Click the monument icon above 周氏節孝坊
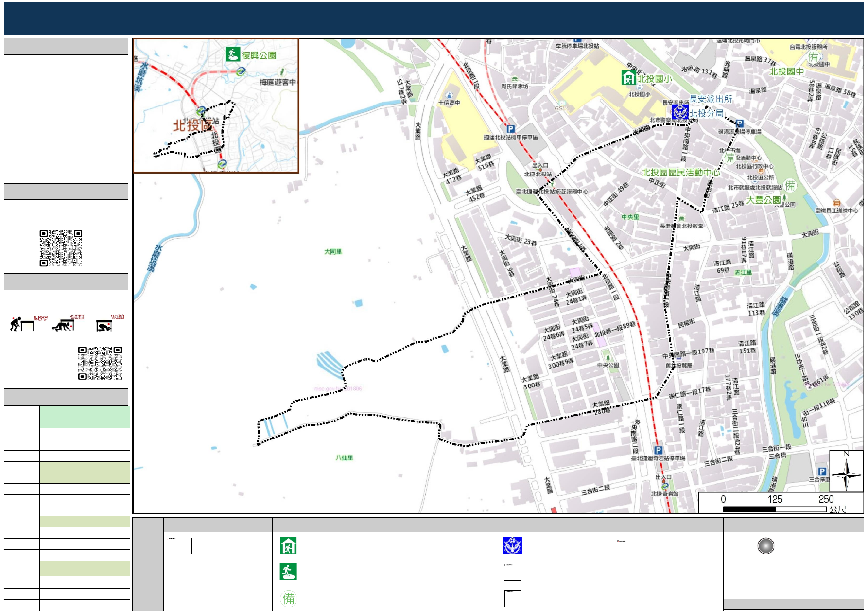This screenshot has width=868, height=614. (514, 79)
